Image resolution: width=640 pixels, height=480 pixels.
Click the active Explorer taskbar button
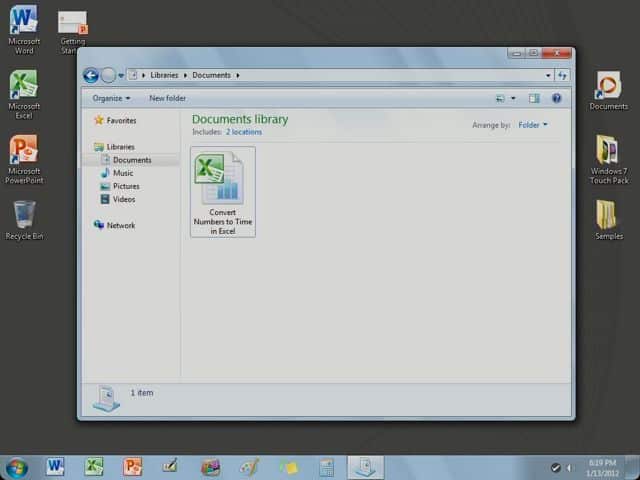366,467
